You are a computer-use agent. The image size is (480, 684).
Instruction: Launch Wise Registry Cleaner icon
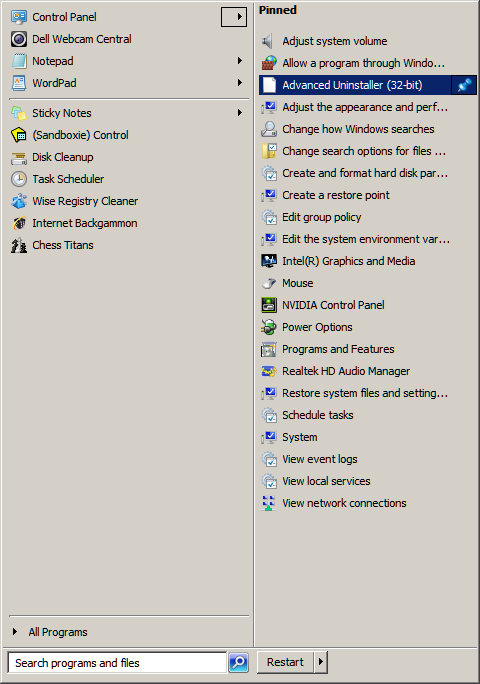19,201
